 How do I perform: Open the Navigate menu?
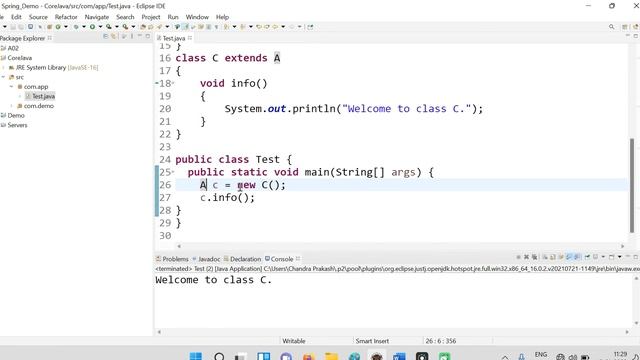97,17
